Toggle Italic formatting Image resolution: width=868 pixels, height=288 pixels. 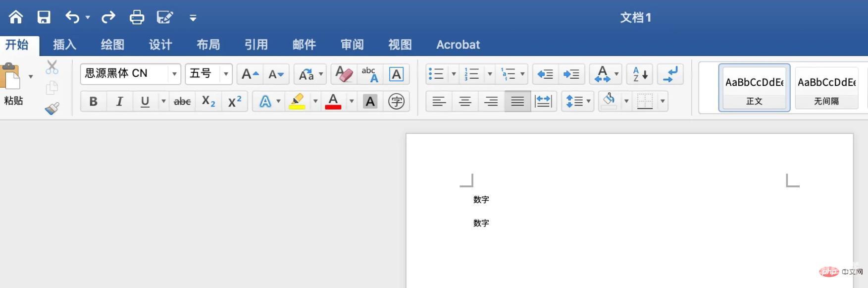119,102
